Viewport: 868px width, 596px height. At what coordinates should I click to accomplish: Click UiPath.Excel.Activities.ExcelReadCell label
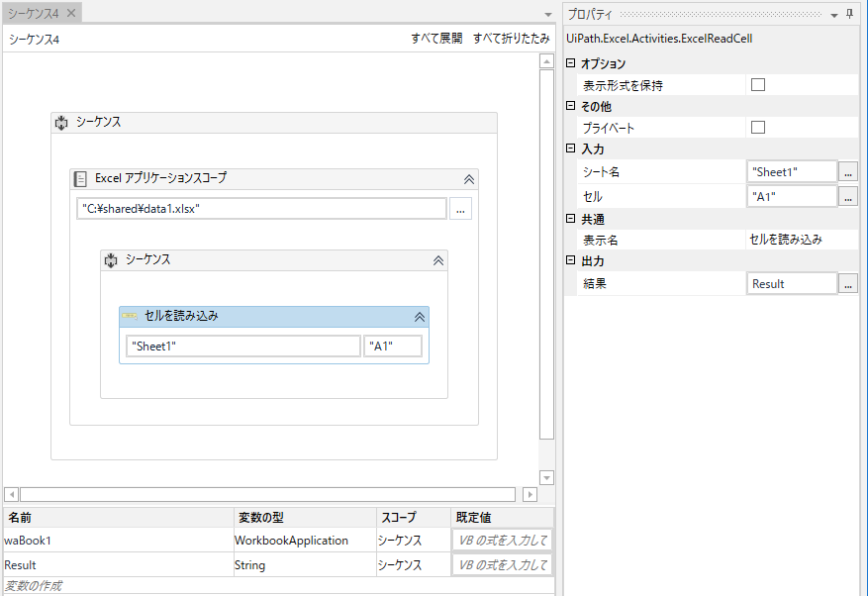coord(659,39)
